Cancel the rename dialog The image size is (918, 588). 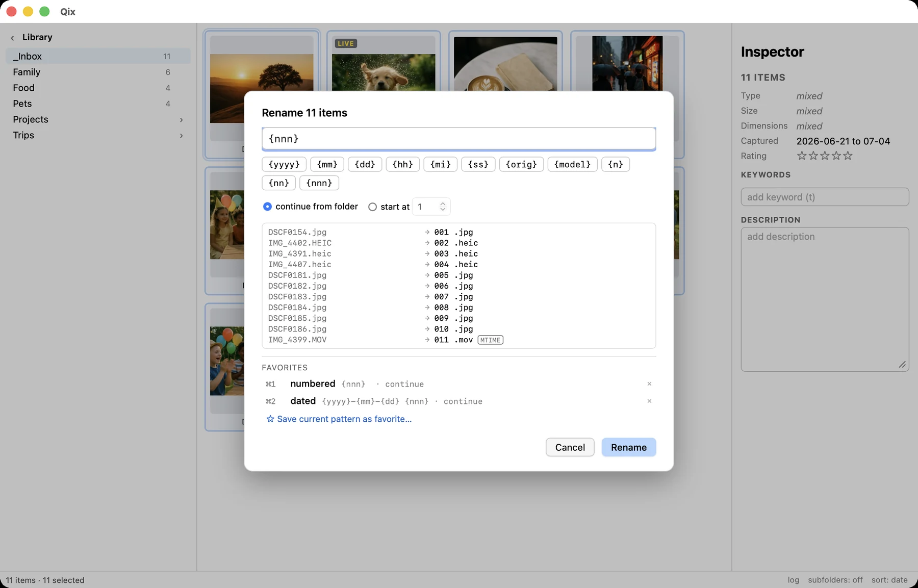click(570, 447)
